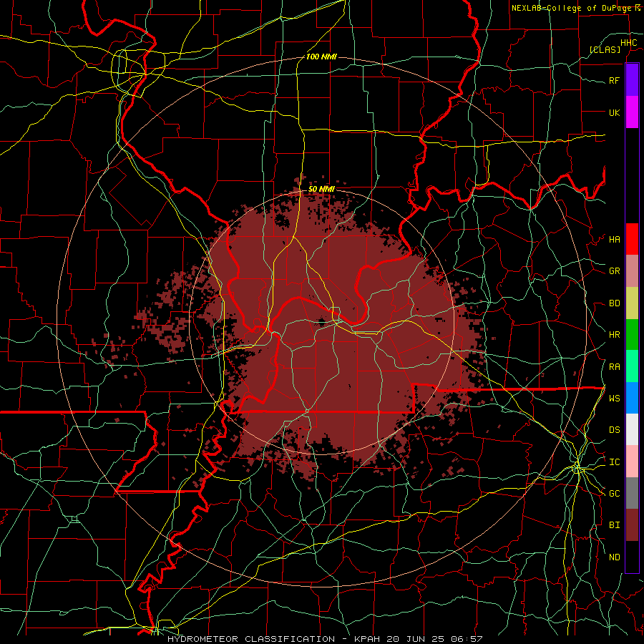This screenshot has height=644, width=644.
Task: Click the RF purple legend swatch
Action: pyautogui.click(x=632, y=80)
